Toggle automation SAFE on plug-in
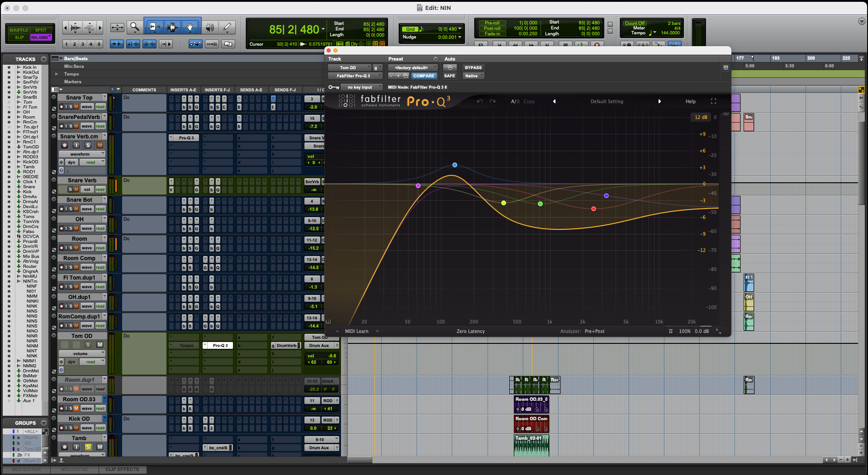The image size is (868, 475). (450, 76)
